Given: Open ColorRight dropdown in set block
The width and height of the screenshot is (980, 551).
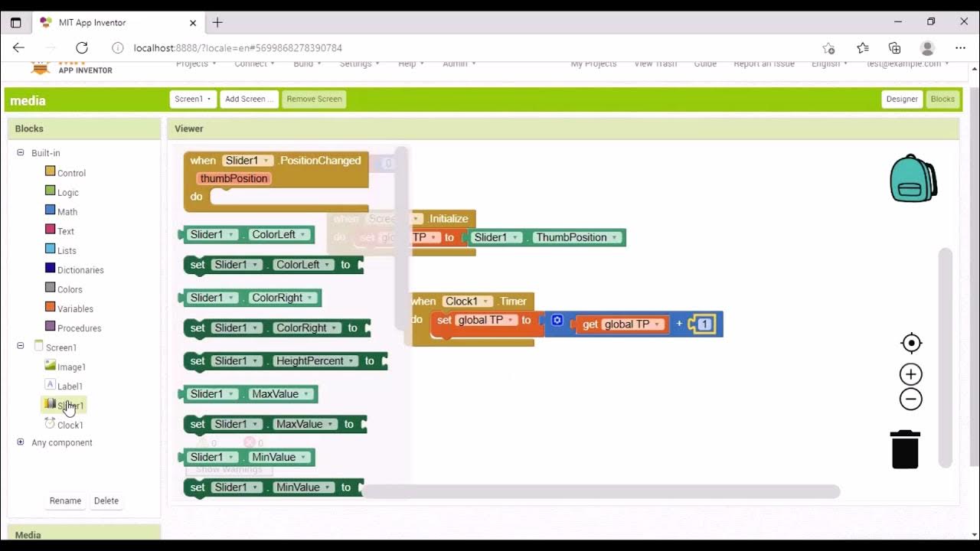Looking at the screenshot, I should pos(307,328).
